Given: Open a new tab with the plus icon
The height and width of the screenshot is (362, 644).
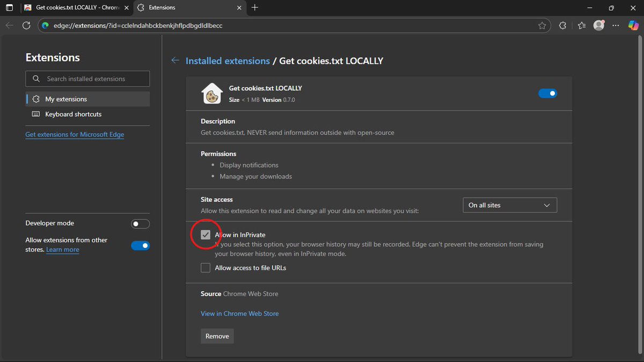Looking at the screenshot, I should point(255,8).
